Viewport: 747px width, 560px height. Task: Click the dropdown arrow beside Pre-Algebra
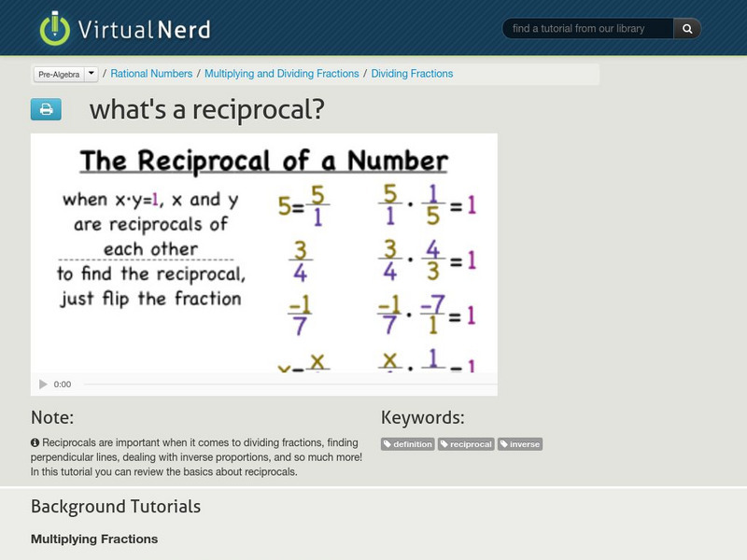[91, 72]
